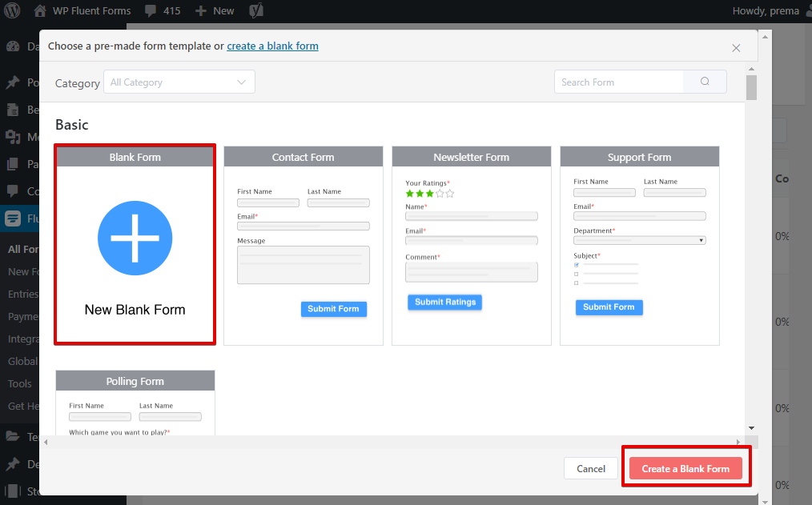
Task: Click Submit Ratings in Newsletter Form template
Action: click(x=445, y=303)
